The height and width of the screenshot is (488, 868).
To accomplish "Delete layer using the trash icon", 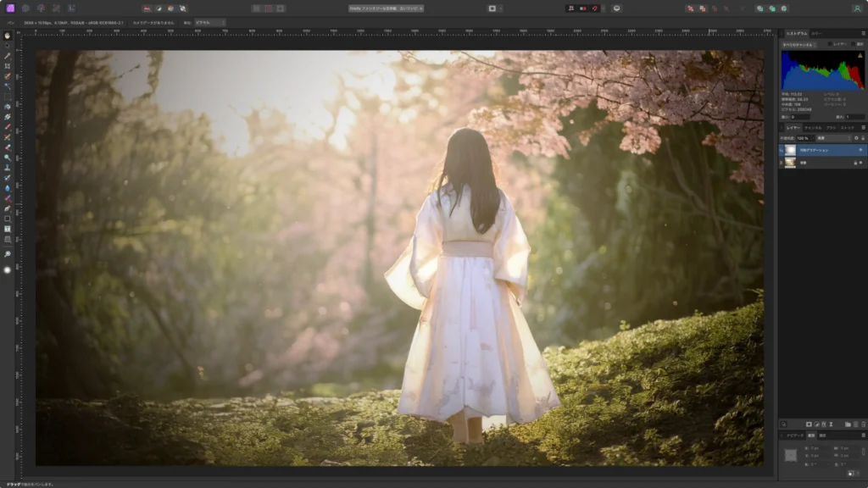I will tap(863, 424).
